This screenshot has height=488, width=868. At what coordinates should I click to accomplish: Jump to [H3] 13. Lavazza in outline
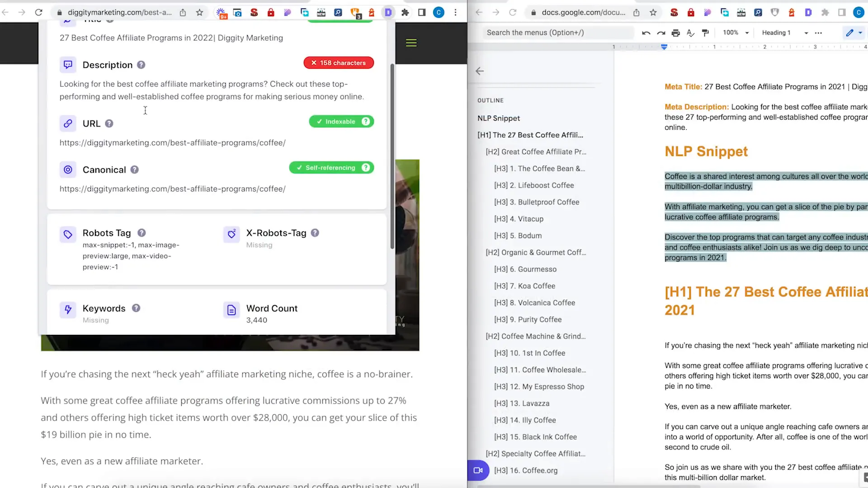point(522,403)
